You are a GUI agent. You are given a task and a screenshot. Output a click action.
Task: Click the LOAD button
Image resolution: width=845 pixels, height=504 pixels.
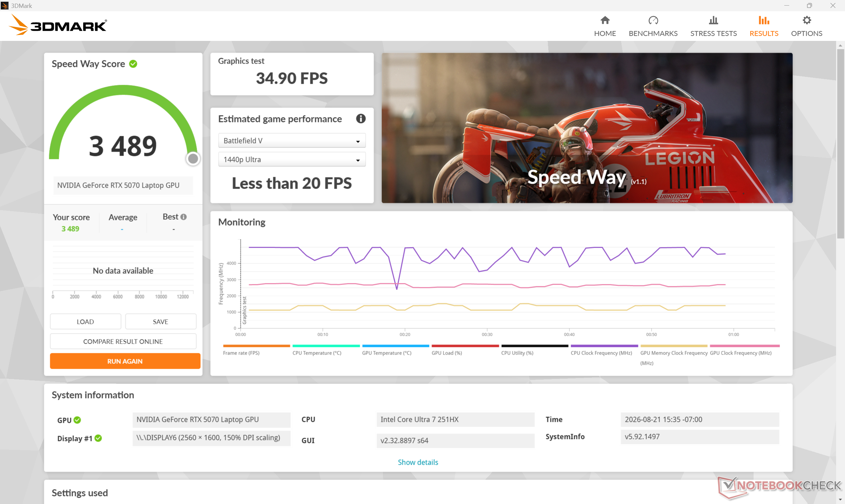(85, 321)
